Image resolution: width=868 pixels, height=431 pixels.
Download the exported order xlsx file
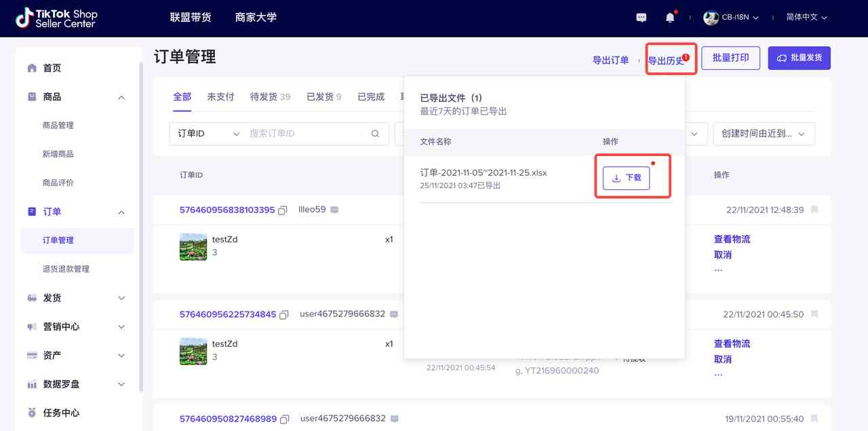coord(626,178)
